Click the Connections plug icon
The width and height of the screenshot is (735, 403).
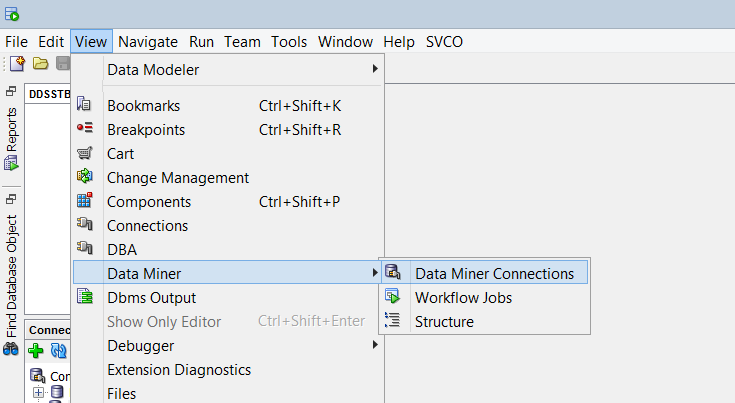coord(84,224)
